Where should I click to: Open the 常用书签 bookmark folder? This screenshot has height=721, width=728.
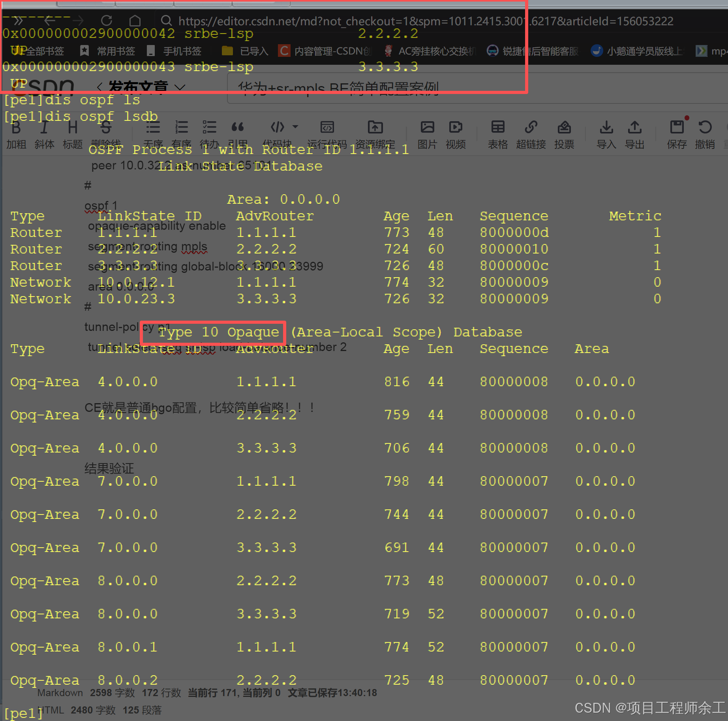[x=107, y=51]
